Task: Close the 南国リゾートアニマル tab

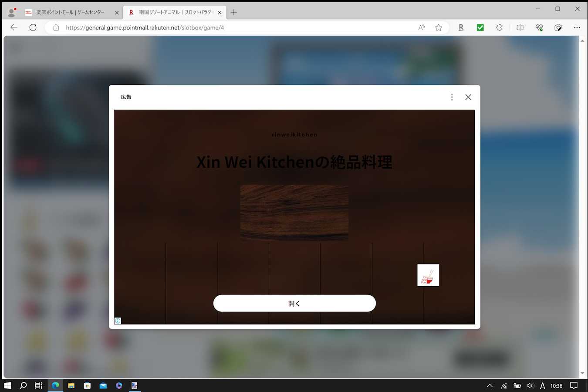Action: (x=220, y=13)
